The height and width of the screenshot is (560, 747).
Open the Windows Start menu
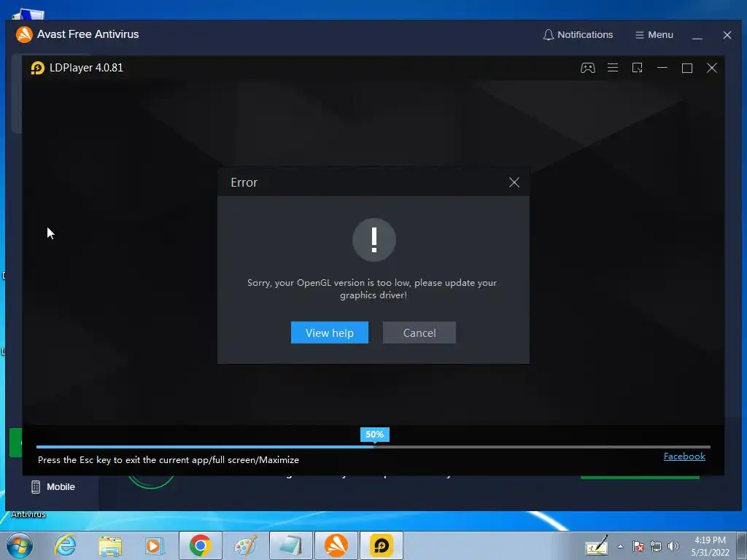[x=20, y=545]
